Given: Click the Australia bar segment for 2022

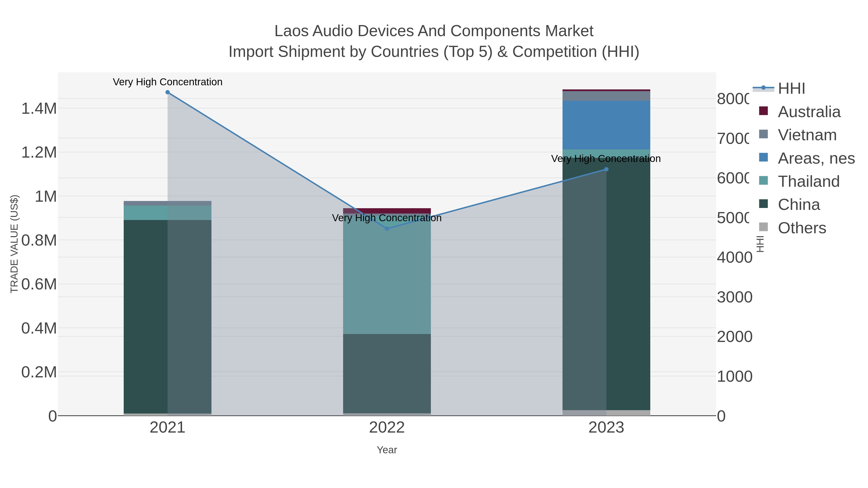Looking at the screenshot, I should point(387,211).
